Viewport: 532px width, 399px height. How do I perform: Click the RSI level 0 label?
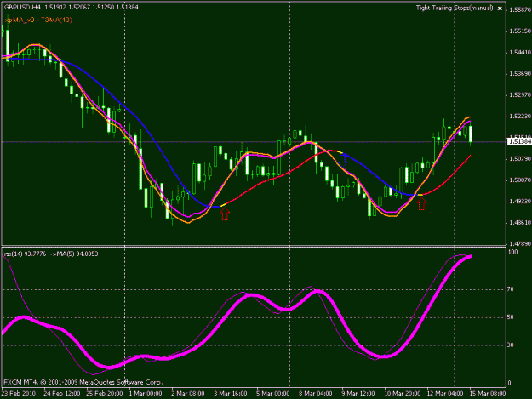pyautogui.click(x=509, y=383)
